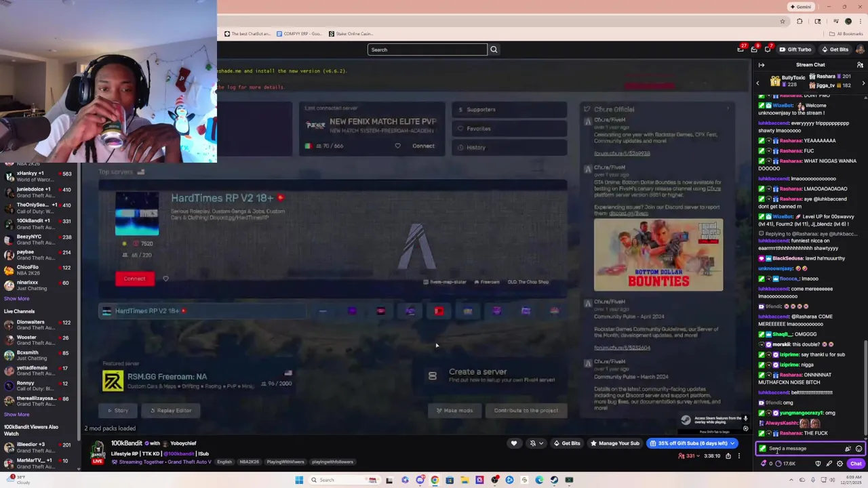Show previous gift leaderboard entries

(x=758, y=83)
